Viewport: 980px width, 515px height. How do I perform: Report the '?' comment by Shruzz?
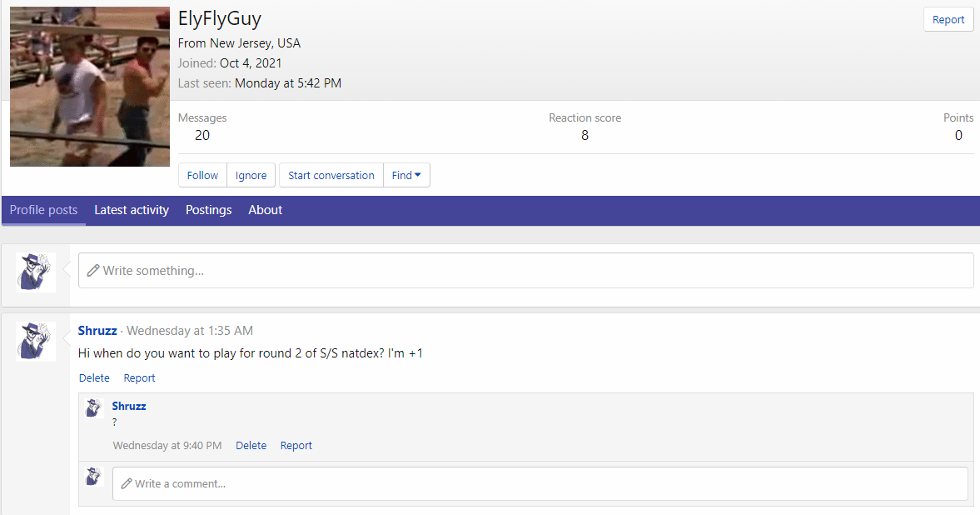296,446
